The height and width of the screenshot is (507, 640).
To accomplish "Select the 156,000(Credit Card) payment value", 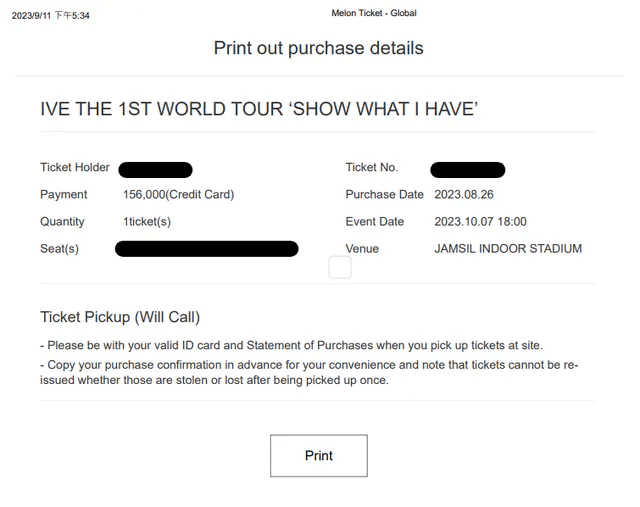I will pos(178,194).
